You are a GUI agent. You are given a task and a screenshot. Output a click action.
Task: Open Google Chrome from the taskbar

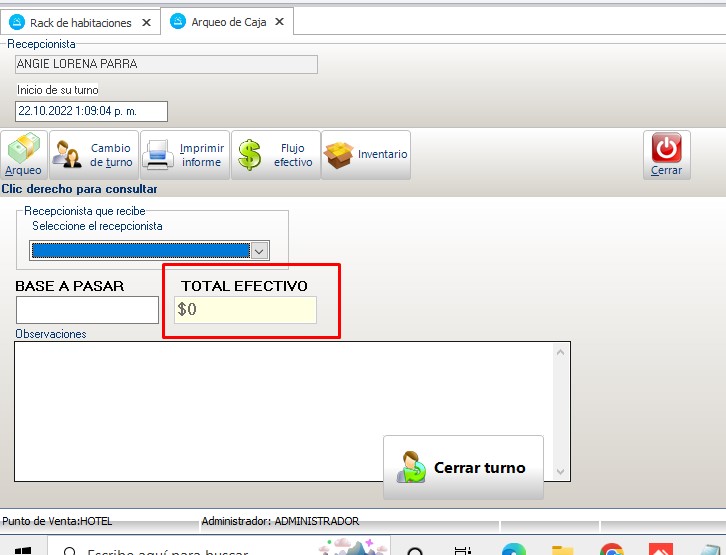[611, 549]
